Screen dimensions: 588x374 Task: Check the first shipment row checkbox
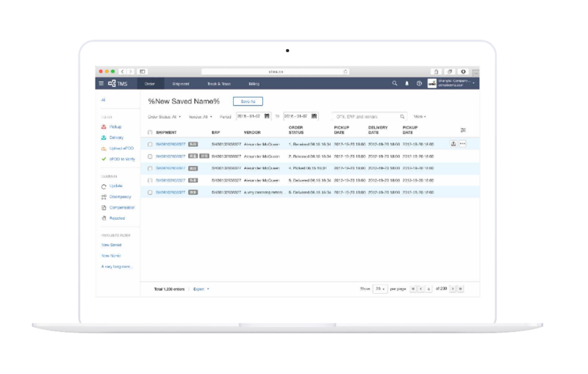150,144
